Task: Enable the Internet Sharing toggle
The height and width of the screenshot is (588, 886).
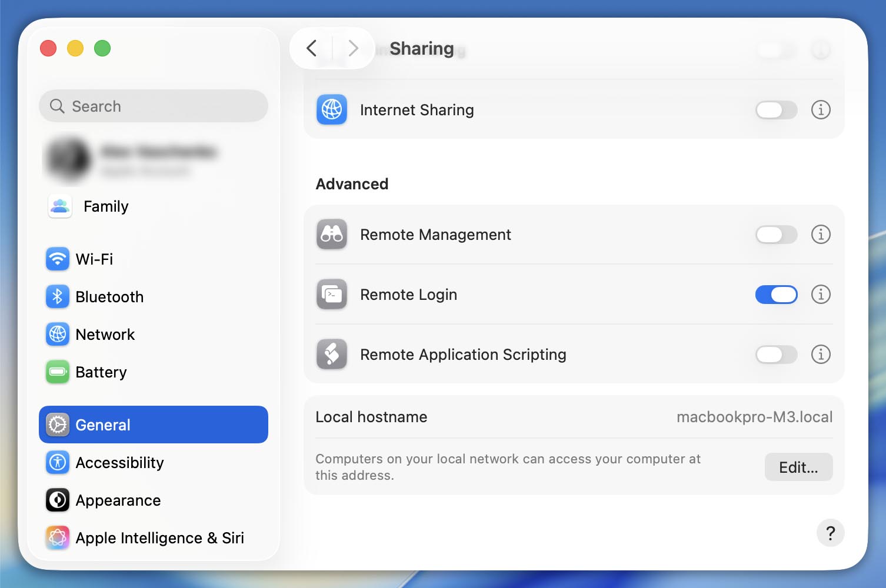Action: tap(777, 109)
